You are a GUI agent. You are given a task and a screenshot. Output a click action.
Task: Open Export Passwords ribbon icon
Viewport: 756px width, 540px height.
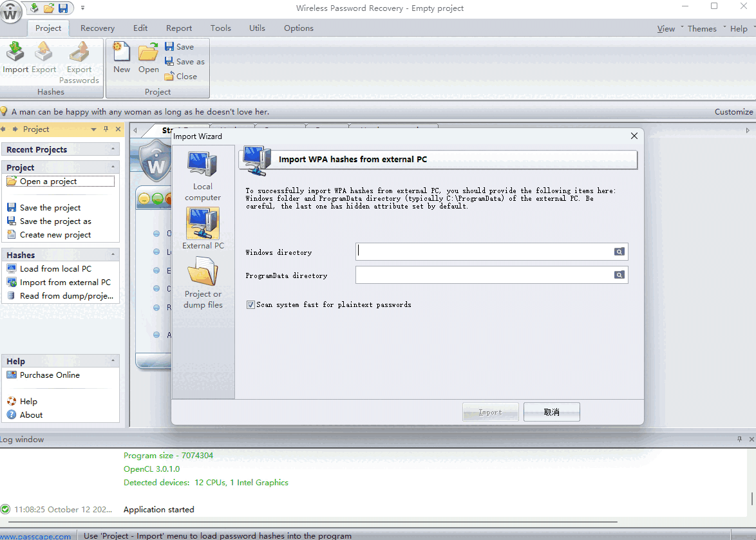(79, 61)
